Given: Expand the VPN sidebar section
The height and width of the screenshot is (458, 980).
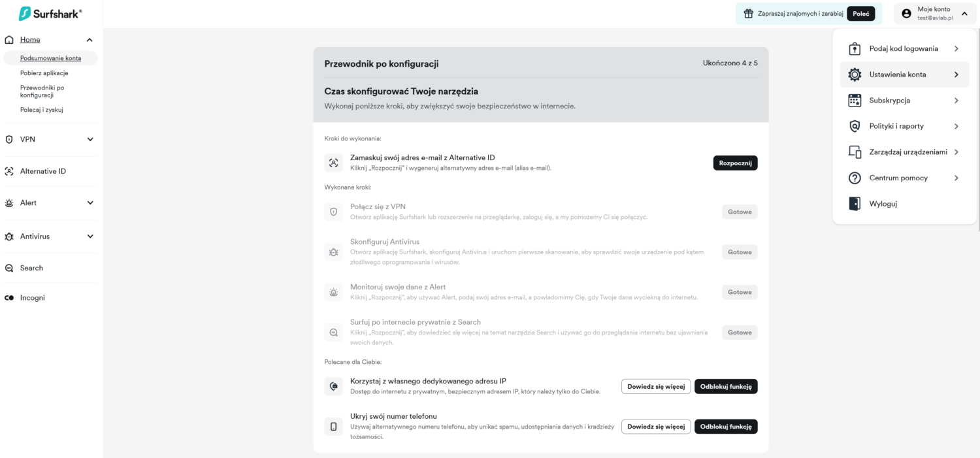Looking at the screenshot, I should coord(90,139).
